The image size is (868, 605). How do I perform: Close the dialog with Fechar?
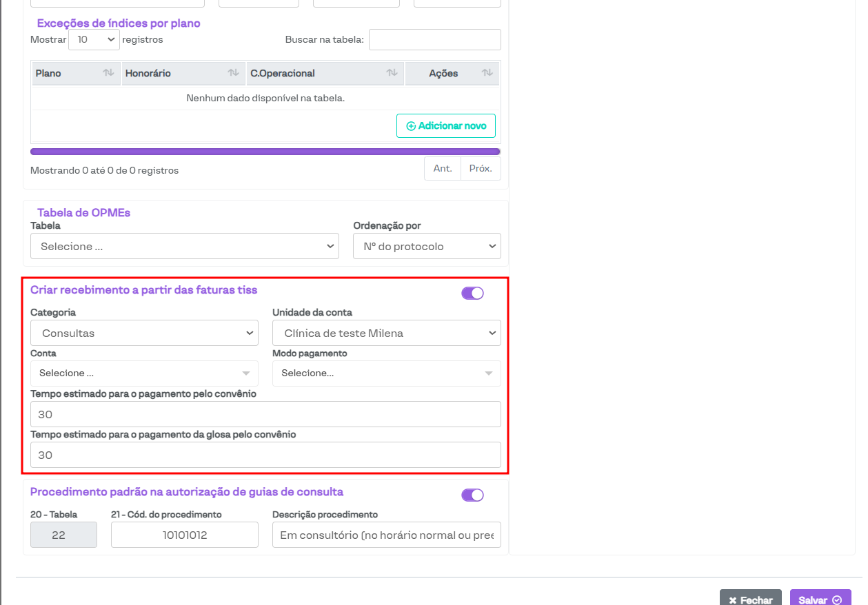point(750,599)
